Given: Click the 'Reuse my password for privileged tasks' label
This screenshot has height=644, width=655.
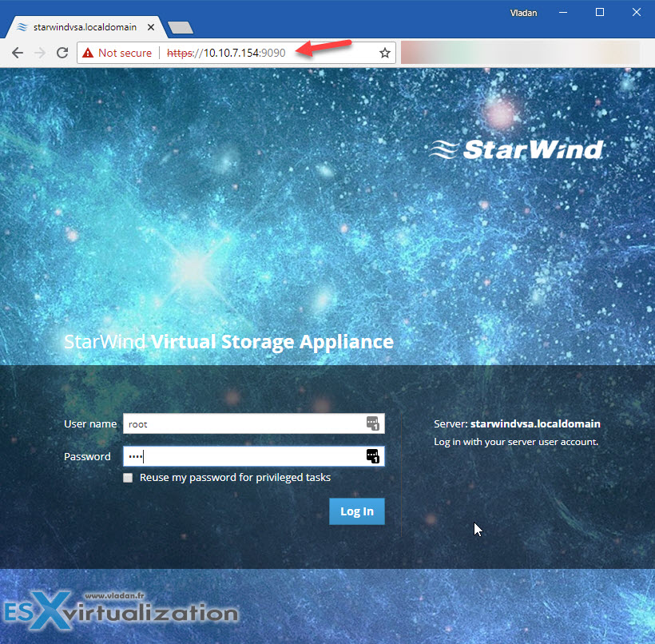Looking at the screenshot, I should 235,478.
